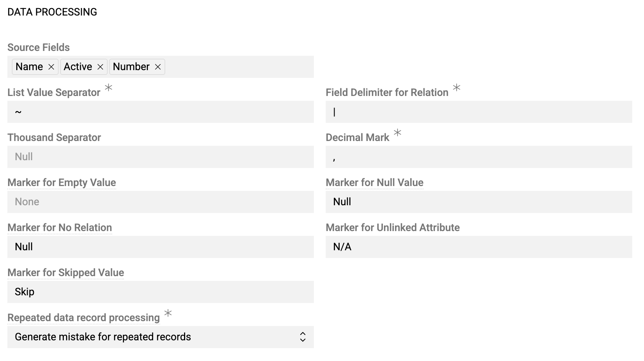The width and height of the screenshot is (644, 361).
Task: Click the asterisk beside Decimal Mark
Action: point(397,133)
